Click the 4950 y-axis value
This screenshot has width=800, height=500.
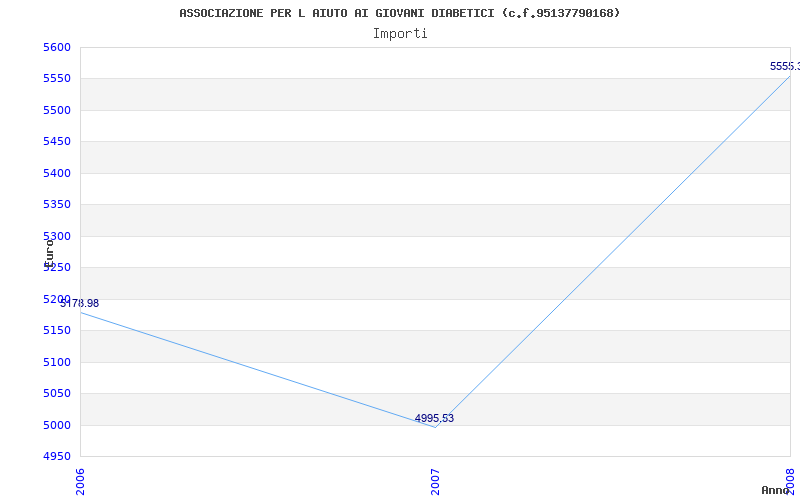pyautogui.click(x=57, y=456)
